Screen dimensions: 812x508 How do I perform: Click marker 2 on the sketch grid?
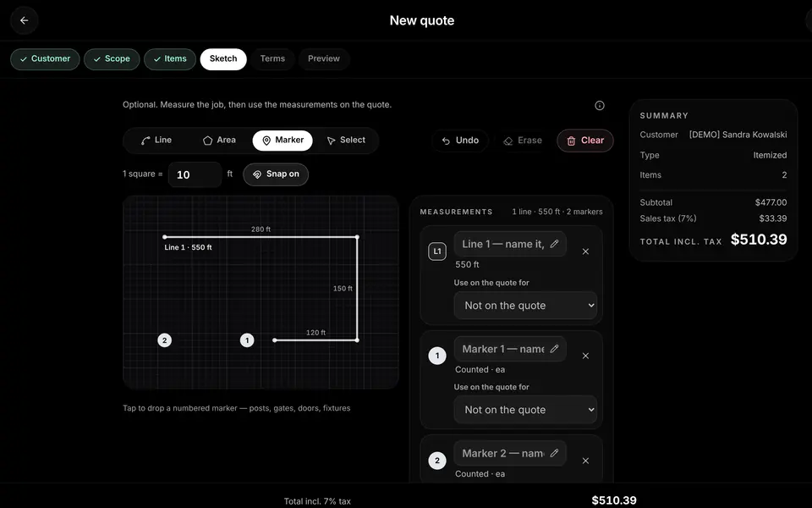(x=165, y=340)
